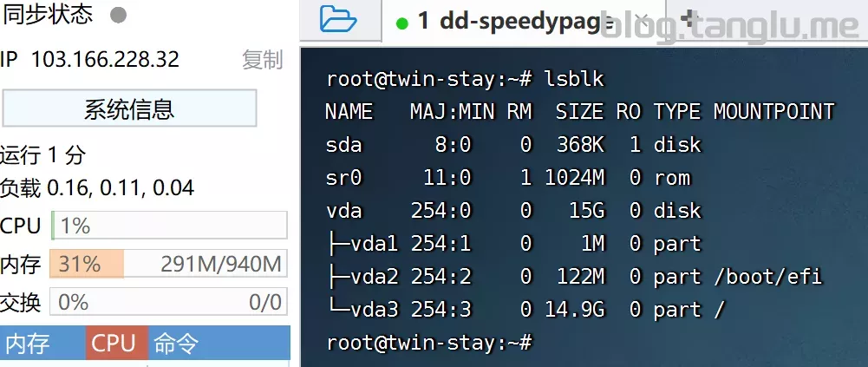
Task: Sort processes by the 内存 column header
Action: tap(28, 344)
